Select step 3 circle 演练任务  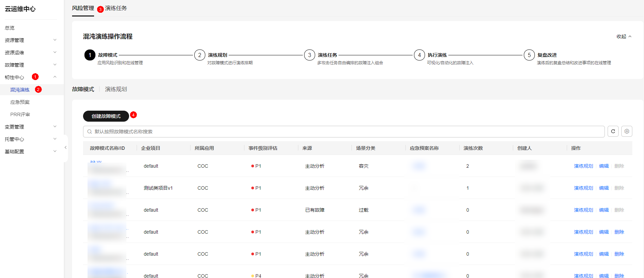(x=310, y=55)
